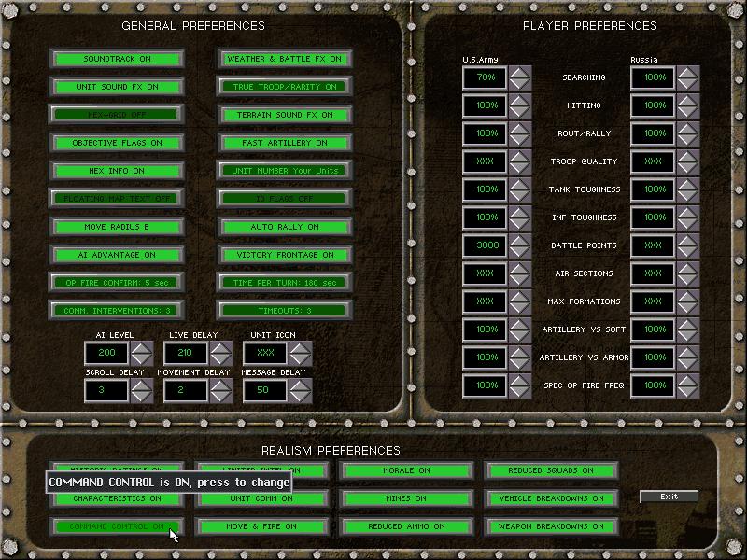Increase U.S. Army Air Sections up arrow

pyautogui.click(x=520, y=269)
